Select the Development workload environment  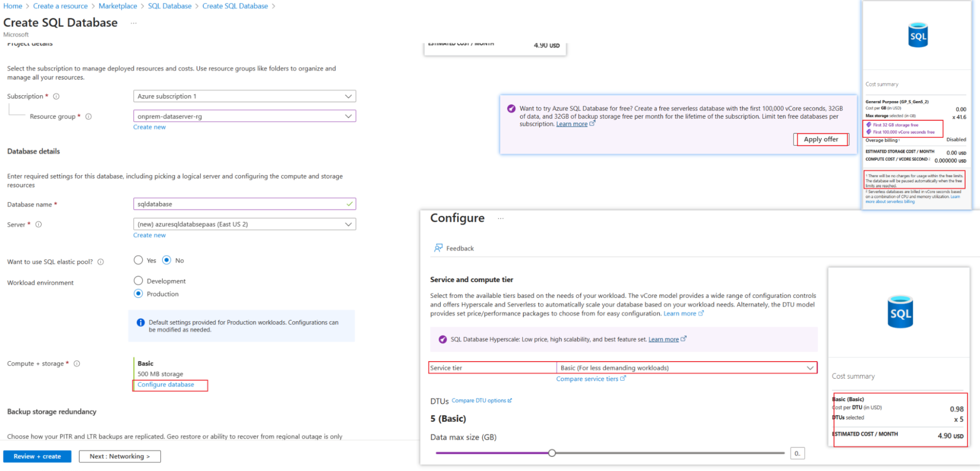click(138, 280)
